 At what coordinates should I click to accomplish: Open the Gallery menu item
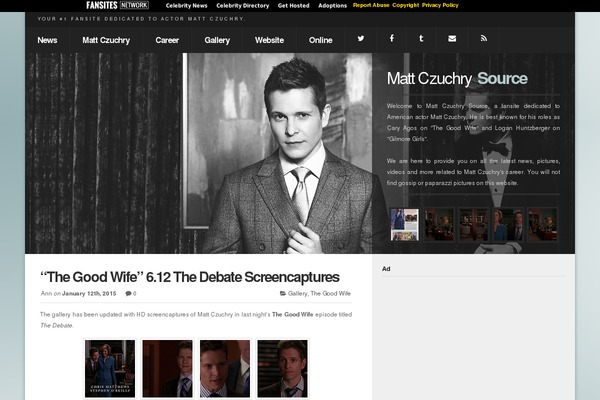pyautogui.click(x=217, y=40)
